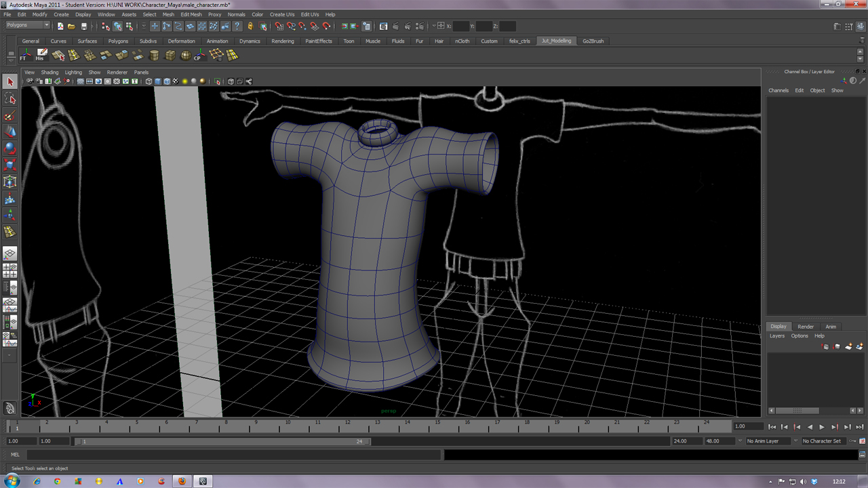Screen dimensions: 868x488
Task: Open the viewport Shading menu
Action: (x=50, y=72)
